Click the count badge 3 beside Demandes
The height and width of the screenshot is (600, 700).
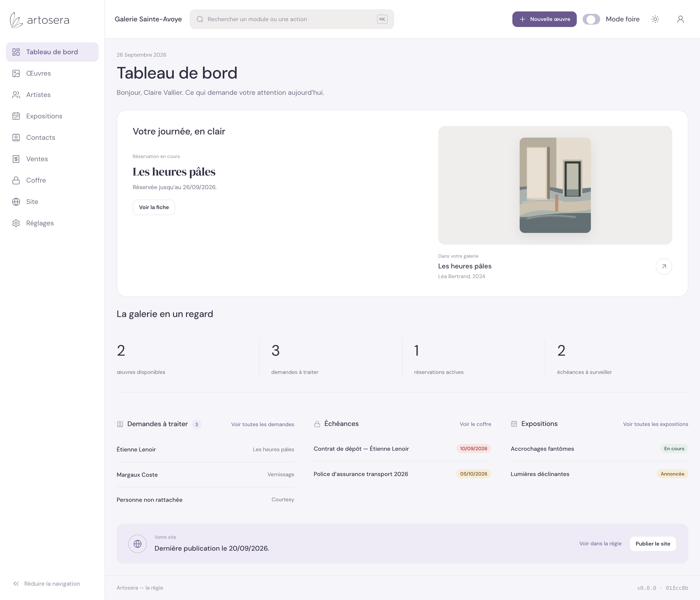click(x=197, y=425)
